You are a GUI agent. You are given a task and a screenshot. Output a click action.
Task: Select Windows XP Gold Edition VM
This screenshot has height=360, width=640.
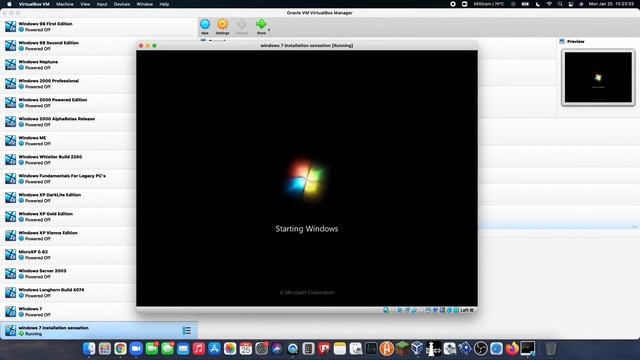tap(99, 216)
